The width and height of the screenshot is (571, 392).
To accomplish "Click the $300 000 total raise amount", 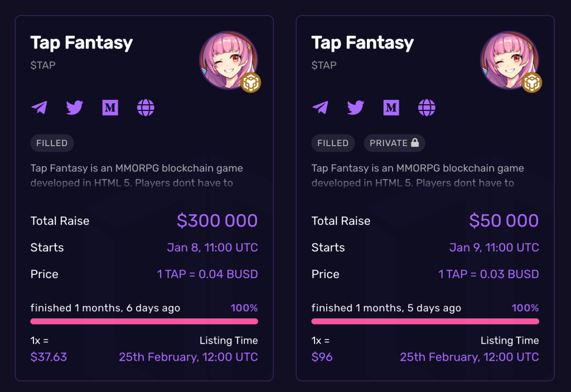I will [217, 221].
